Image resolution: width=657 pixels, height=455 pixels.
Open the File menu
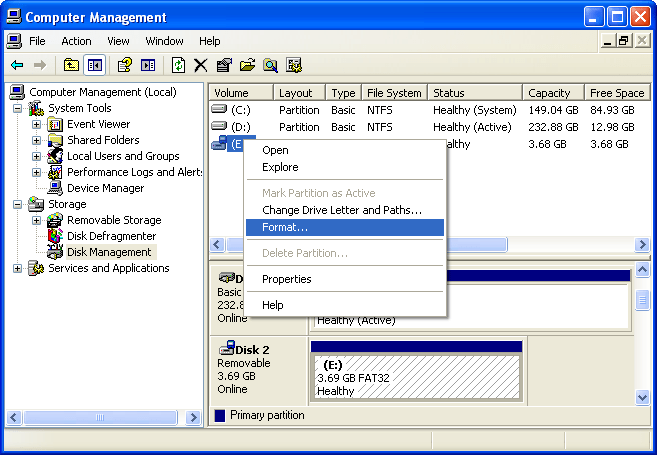tap(37, 41)
